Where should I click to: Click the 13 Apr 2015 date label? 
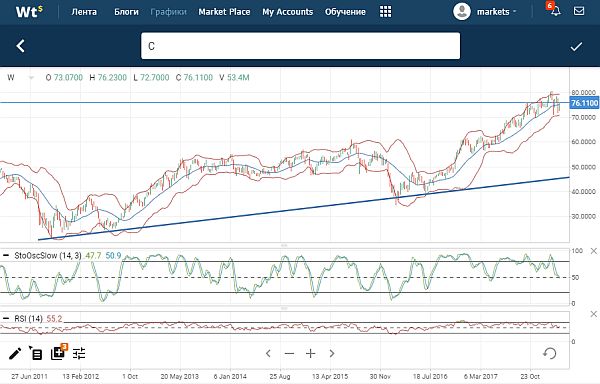(x=330, y=376)
